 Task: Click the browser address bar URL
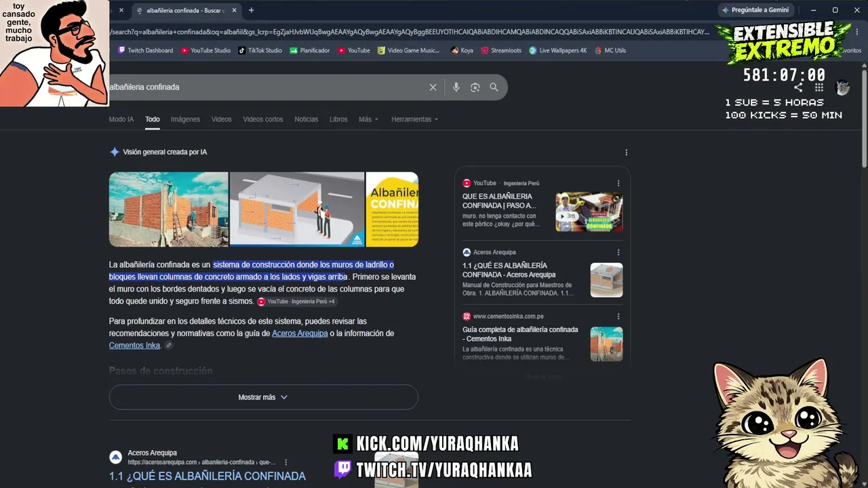[x=409, y=31]
